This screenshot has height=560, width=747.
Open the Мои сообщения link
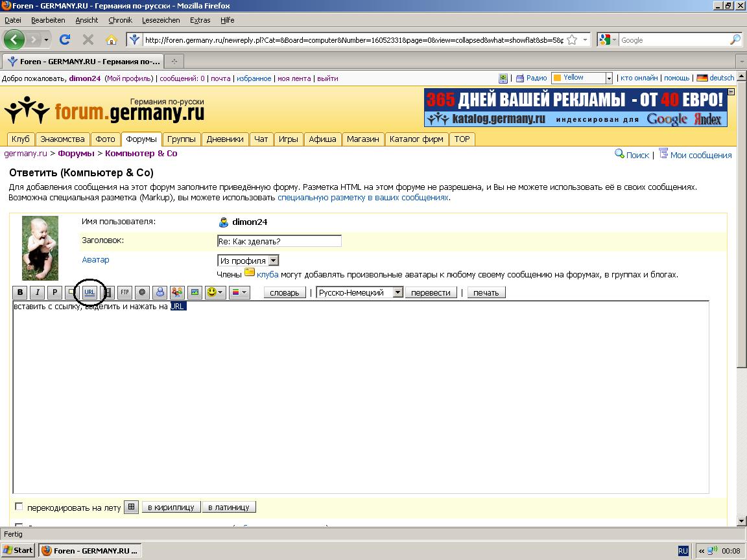[701, 156]
